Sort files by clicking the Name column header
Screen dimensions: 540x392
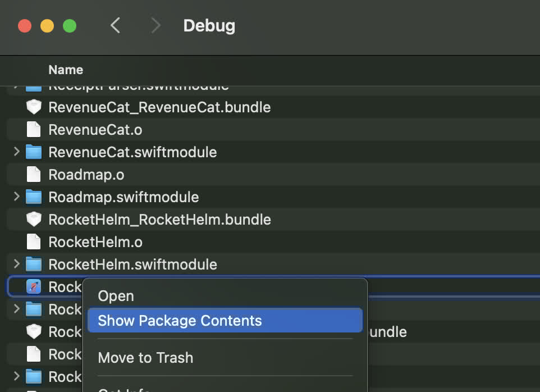[66, 70]
